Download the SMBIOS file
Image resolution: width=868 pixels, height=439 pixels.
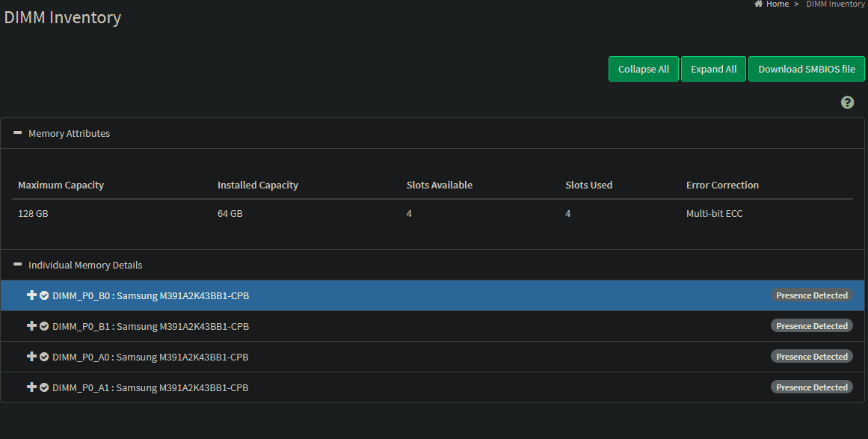(x=806, y=70)
